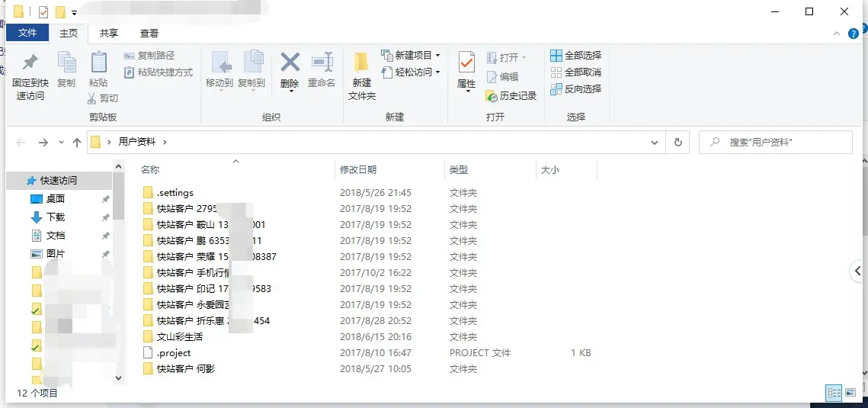
Task: Click the title bar properties checkmark icon
Action: coord(43,11)
